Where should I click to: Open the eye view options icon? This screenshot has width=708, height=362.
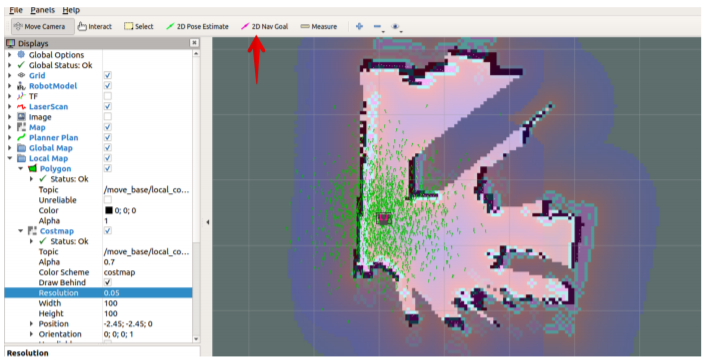pos(395,27)
